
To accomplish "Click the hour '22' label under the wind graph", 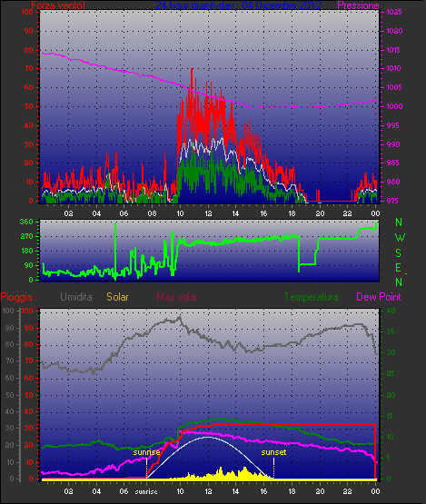I will [x=348, y=213].
